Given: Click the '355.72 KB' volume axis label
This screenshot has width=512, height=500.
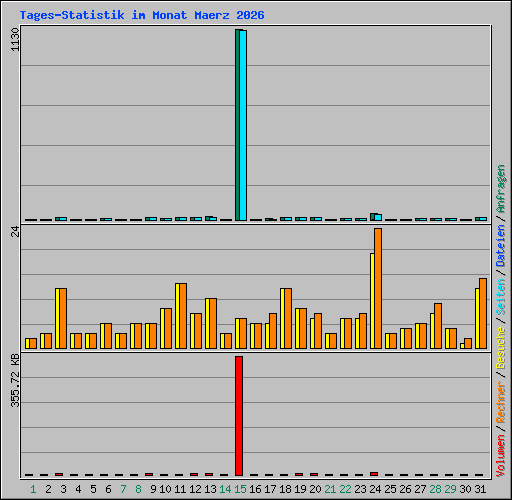Looking at the screenshot, I should point(15,380).
